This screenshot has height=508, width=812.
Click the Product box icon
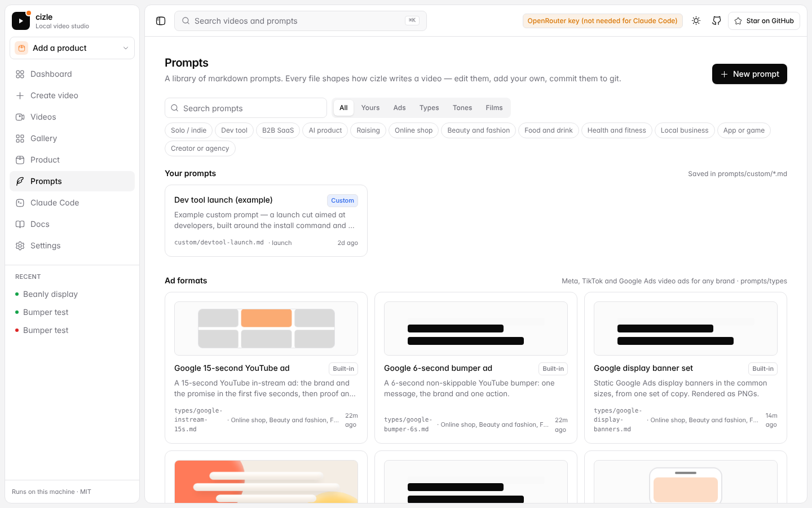(20, 160)
